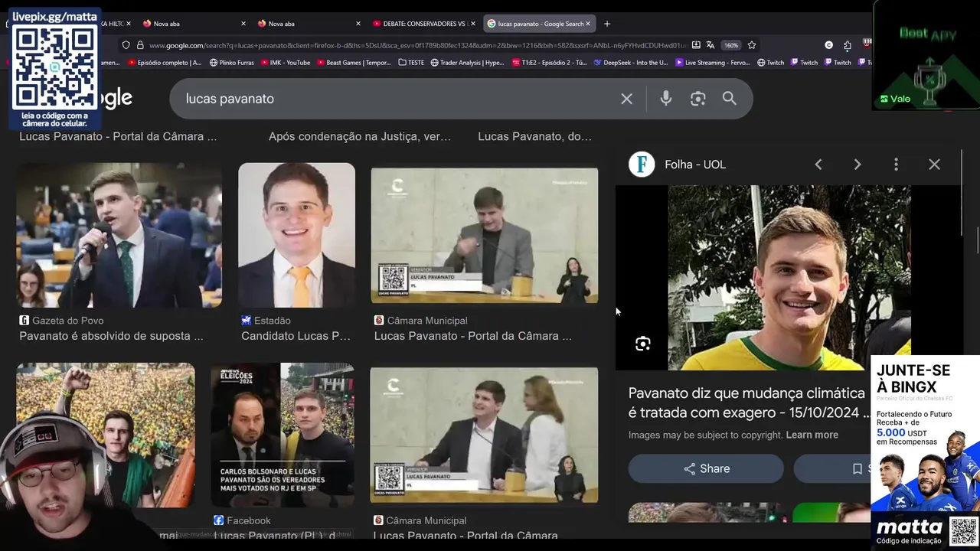Viewport: 980px width, 551px height.
Task: Open the T1:E2 Episódio 2 bookmark
Action: click(549, 63)
